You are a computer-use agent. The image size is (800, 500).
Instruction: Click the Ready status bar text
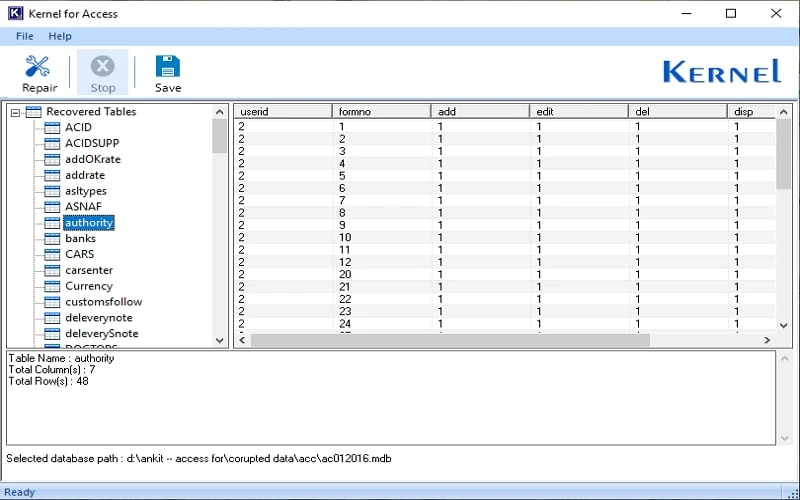click(19, 492)
